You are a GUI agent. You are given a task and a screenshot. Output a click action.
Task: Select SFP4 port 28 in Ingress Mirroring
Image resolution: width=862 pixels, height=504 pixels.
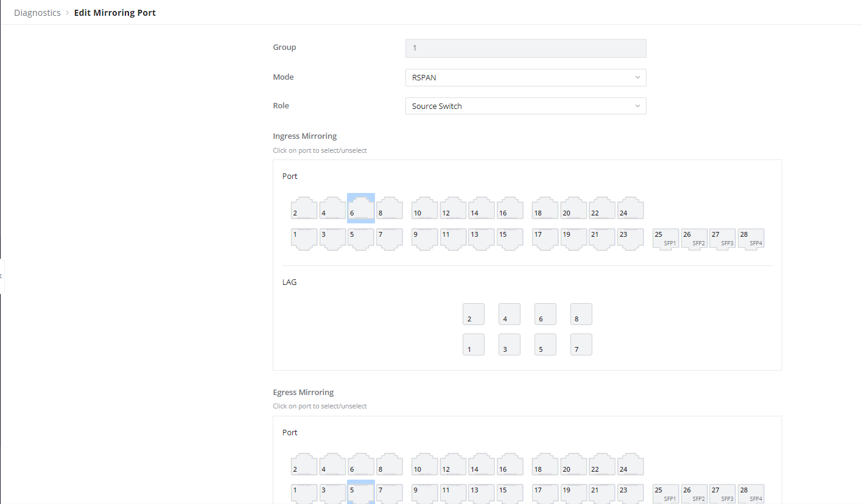[751, 239]
